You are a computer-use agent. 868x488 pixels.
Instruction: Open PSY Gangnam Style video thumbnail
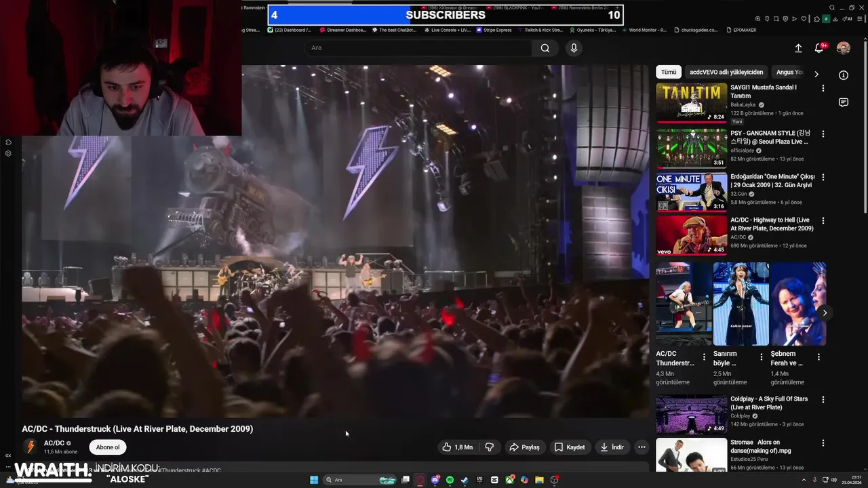[691, 148]
